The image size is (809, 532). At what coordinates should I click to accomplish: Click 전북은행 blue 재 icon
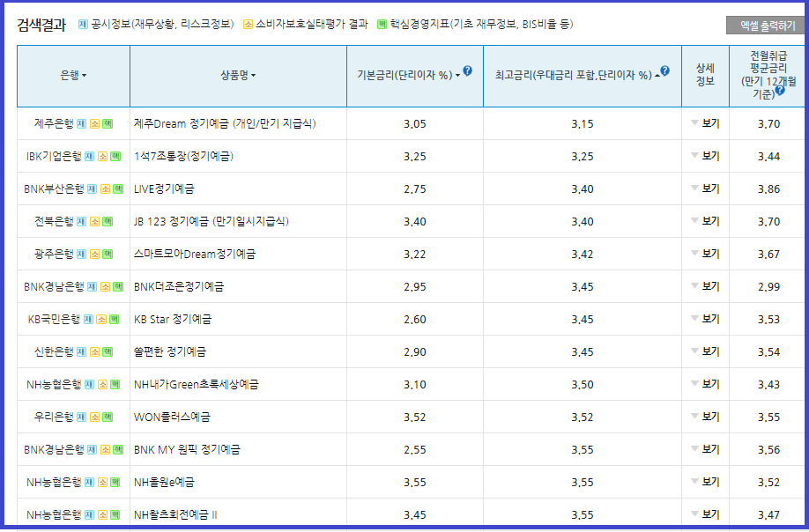82,221
